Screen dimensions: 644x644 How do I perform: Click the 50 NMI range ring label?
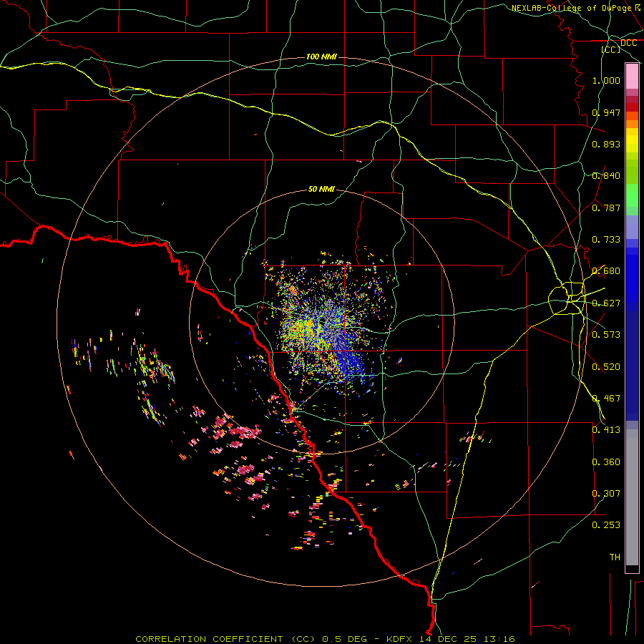[321, 189]
